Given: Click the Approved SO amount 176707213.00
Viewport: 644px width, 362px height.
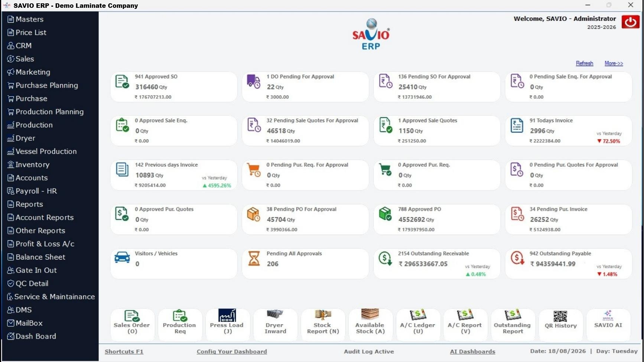Looking at the screenshot, I should point(153,97).
